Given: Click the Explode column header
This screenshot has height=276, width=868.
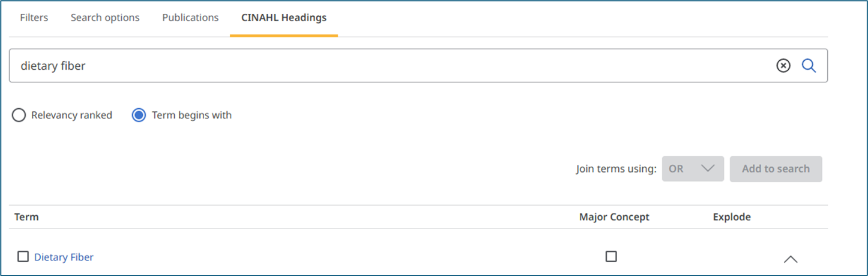Looking at the screenshot, I should point(732,217).
